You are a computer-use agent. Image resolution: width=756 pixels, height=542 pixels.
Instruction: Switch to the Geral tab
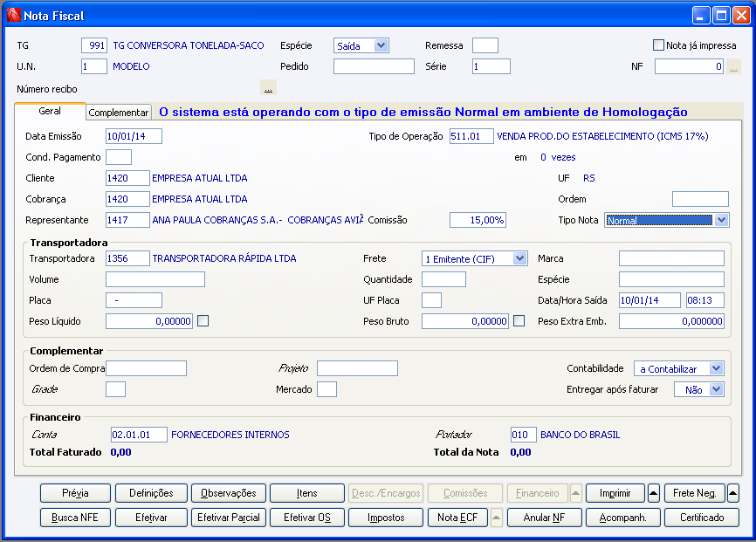coord(50,111)
